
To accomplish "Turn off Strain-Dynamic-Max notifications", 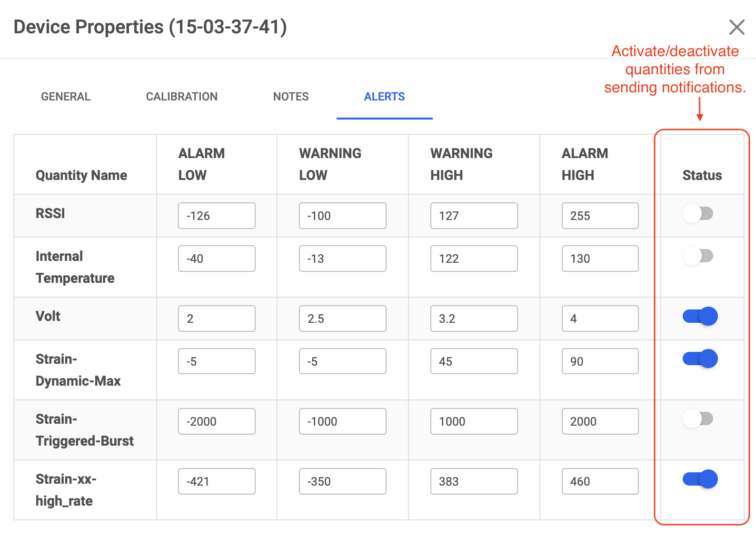I will point(700,359).
